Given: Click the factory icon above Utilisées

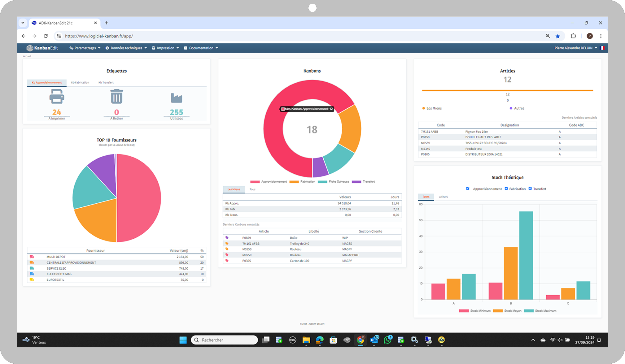Looking at the screenshot, I should click(176, 98).
